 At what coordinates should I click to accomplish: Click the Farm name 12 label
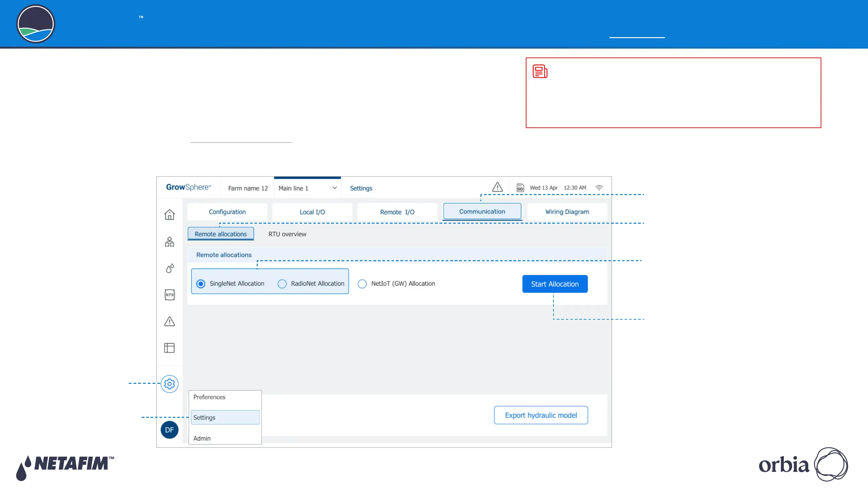point(248,188)
